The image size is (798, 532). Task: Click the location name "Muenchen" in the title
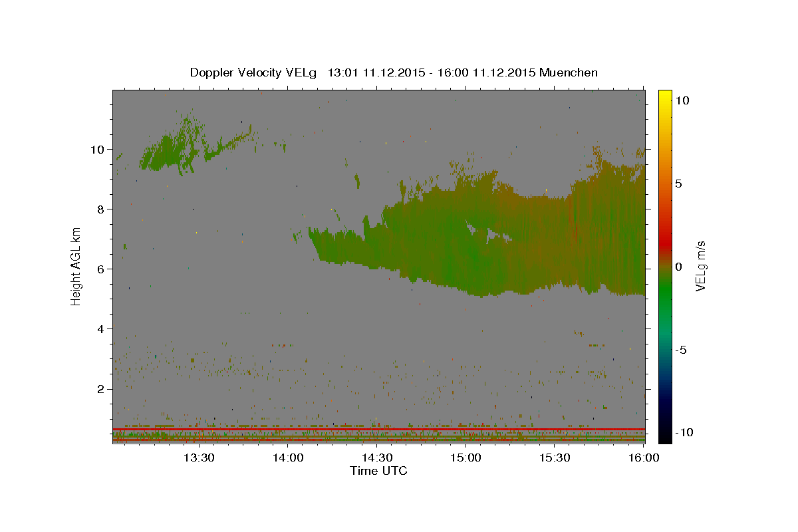click(569, 72)
